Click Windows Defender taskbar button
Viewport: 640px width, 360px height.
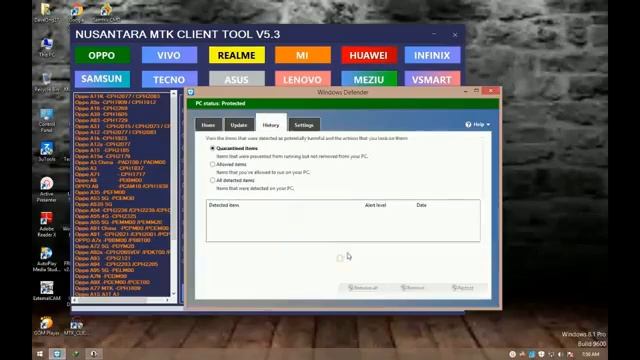pos(57,354)
